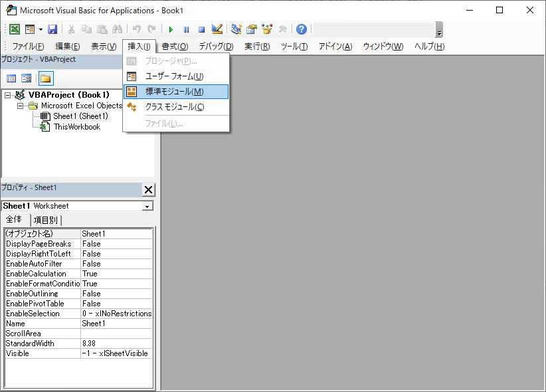Viewport: 546px width, 392px height.
Task: Open the デバッグ(D) menu
Action: click(x=217, y=47)
